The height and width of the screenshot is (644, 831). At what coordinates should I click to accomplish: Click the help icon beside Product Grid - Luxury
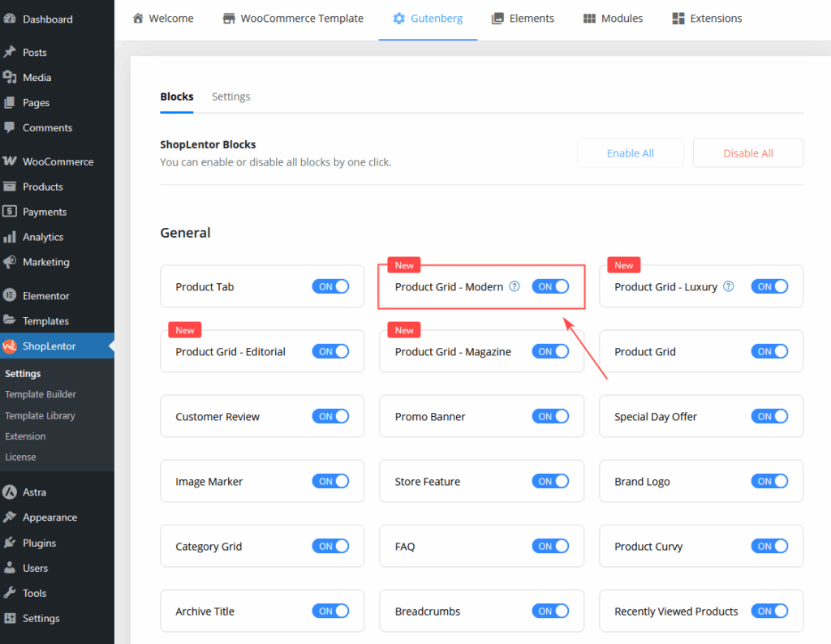click(x=728, y=286)
